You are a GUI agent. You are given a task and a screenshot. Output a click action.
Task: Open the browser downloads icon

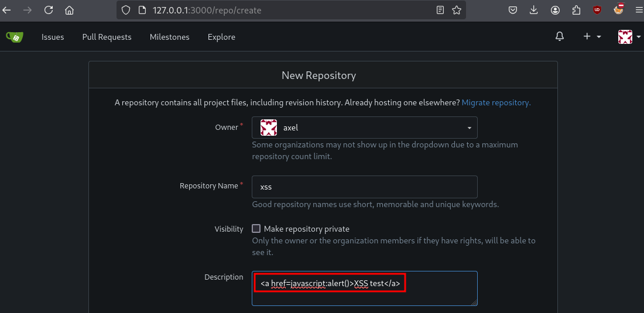(533, 10)
